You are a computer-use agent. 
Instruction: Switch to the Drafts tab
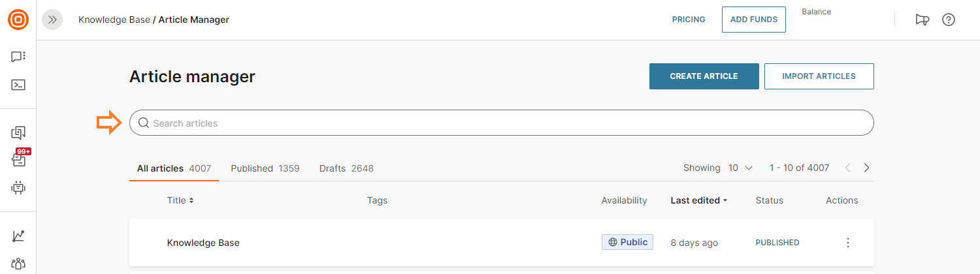(x=346, y=168)
